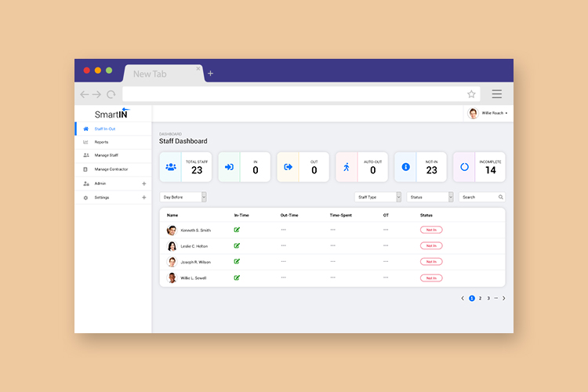Click the browser back arrow
The height and width of the screenshot is (392, 588).
pos(85,94)
